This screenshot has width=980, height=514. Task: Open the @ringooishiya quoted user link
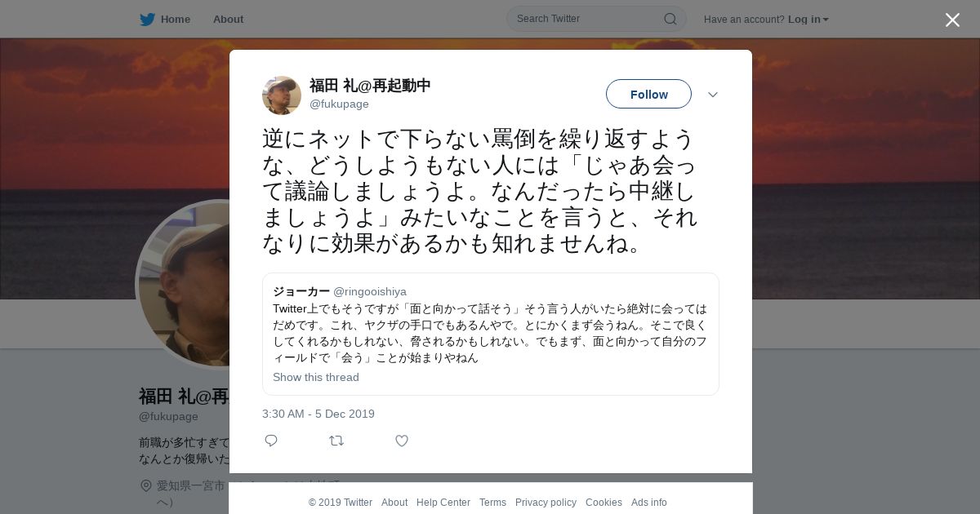click(370, 291)
